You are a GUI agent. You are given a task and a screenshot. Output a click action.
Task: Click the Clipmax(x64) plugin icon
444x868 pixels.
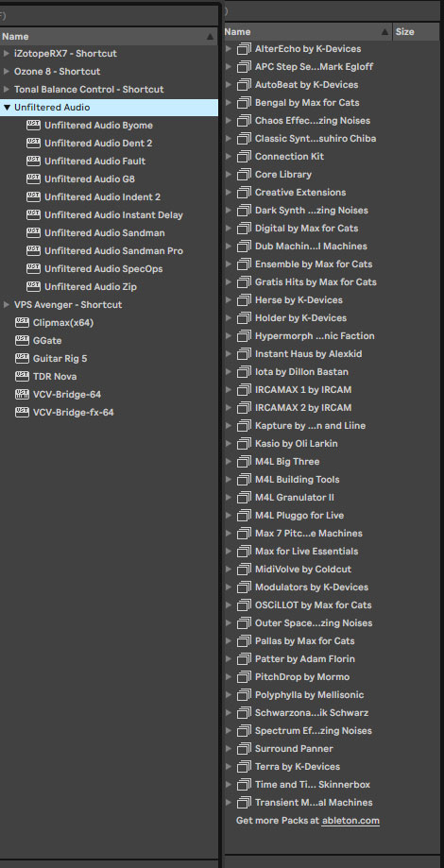tap(22, 322)
